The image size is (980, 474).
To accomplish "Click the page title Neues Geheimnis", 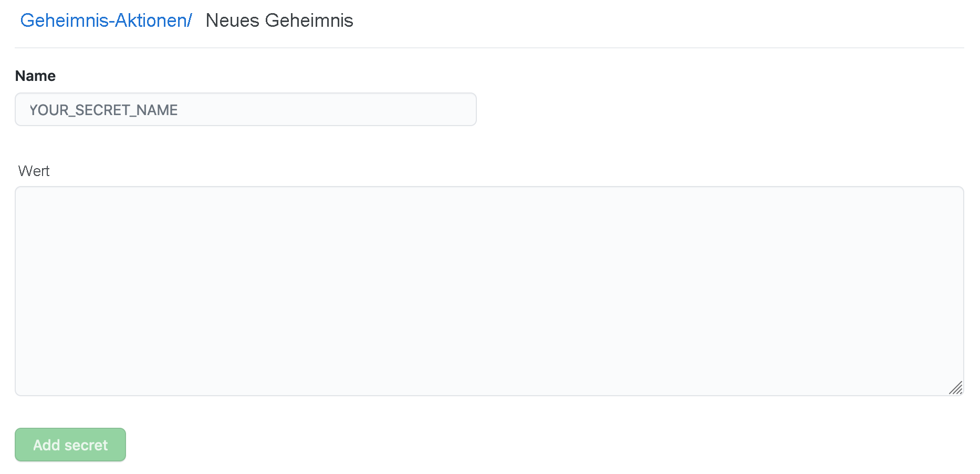I will (x=279, y=20).
